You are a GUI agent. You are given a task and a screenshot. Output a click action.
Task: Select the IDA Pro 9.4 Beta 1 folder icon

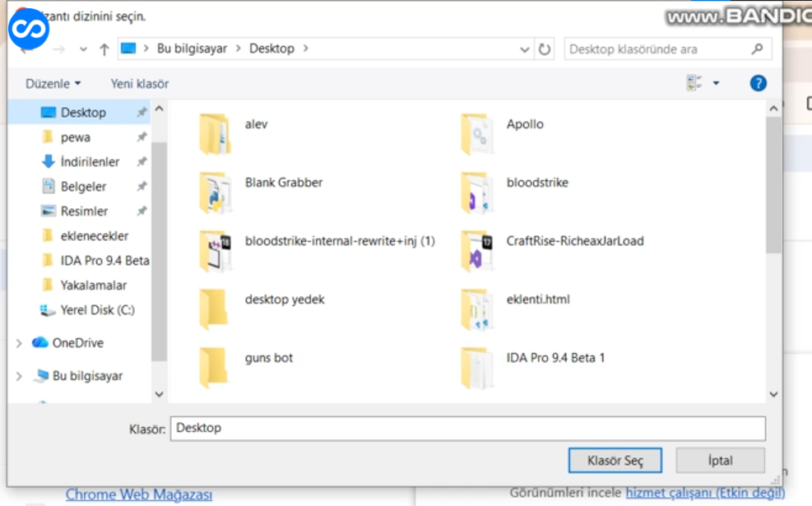click(476, 369)
